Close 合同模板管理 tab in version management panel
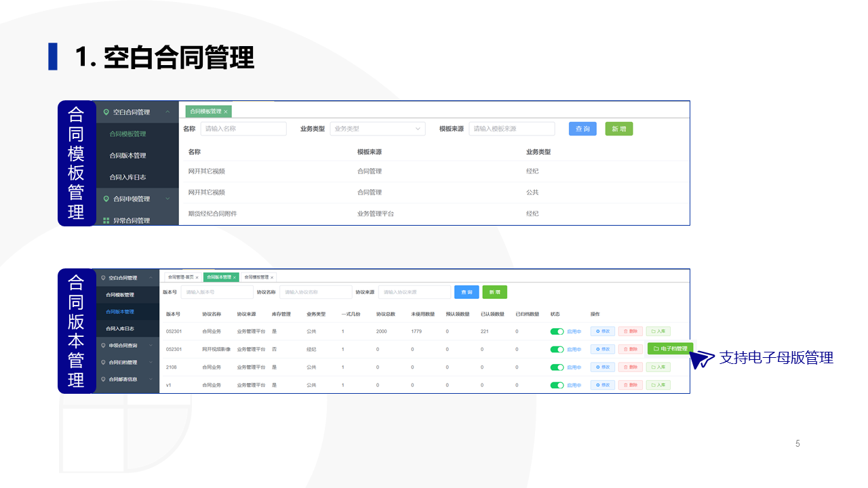Viewport: 868px width, 488px height. (x=272, y=277)
